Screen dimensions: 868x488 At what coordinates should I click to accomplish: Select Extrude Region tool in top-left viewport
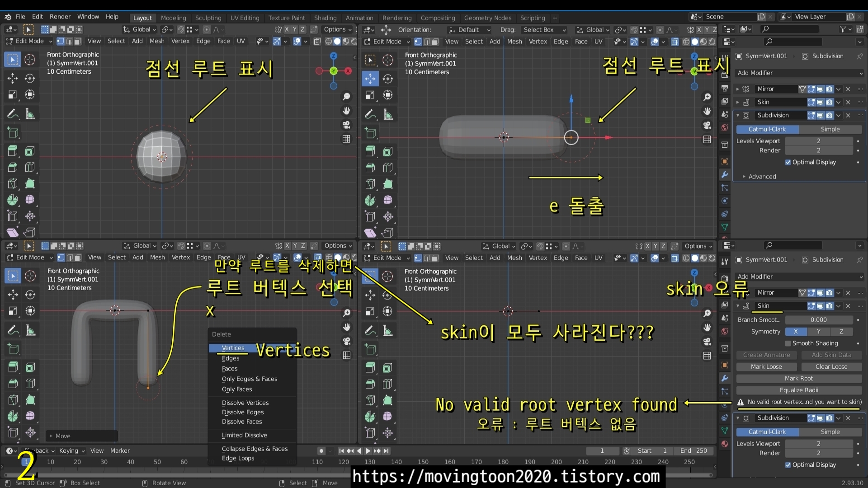[13, 151]
